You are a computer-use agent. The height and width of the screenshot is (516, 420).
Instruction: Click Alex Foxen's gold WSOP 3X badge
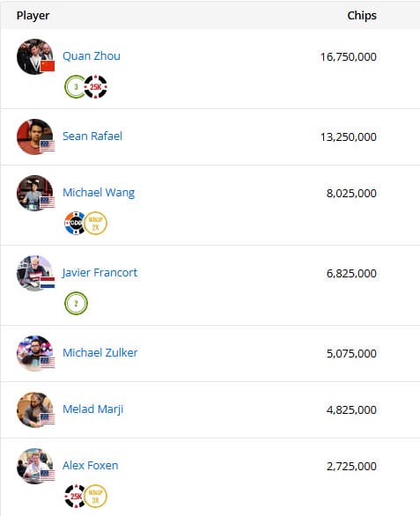(95, 496)
